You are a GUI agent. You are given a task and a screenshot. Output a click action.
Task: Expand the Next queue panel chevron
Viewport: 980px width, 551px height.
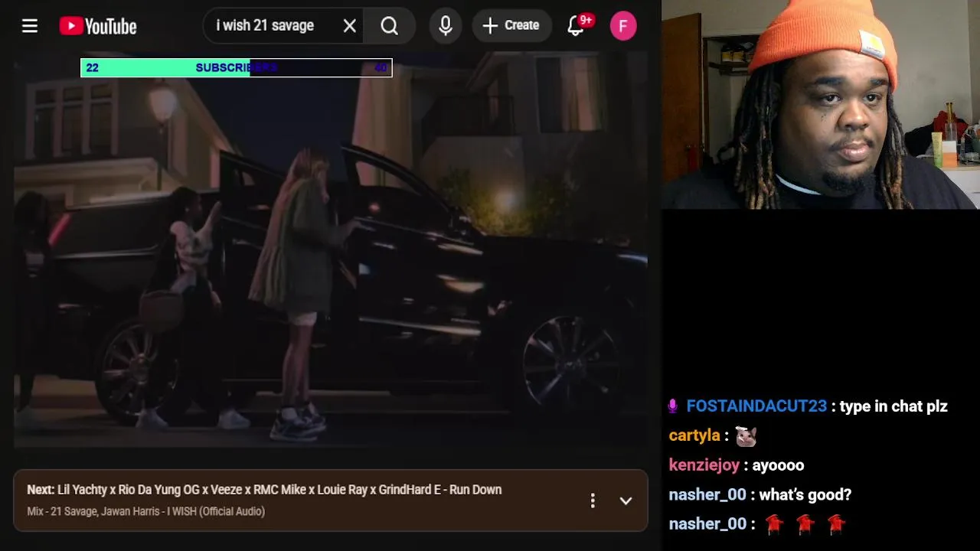tap(626, 500)
